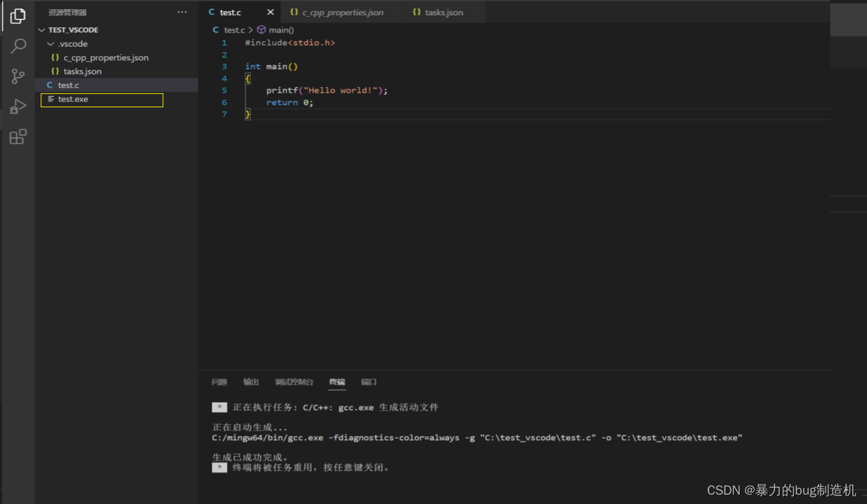Click test.c in the breadcrumb
The image size is (867, 504).
tap(234, 30)
